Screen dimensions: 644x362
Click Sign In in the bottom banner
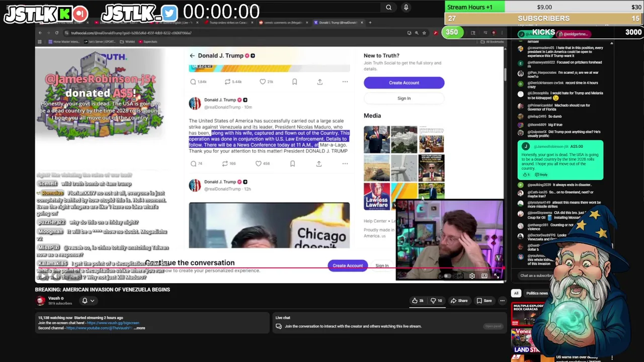coord(382,265)
